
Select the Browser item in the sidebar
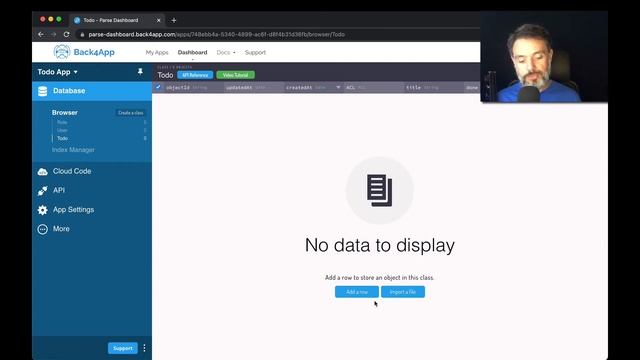tap(64, 112)
